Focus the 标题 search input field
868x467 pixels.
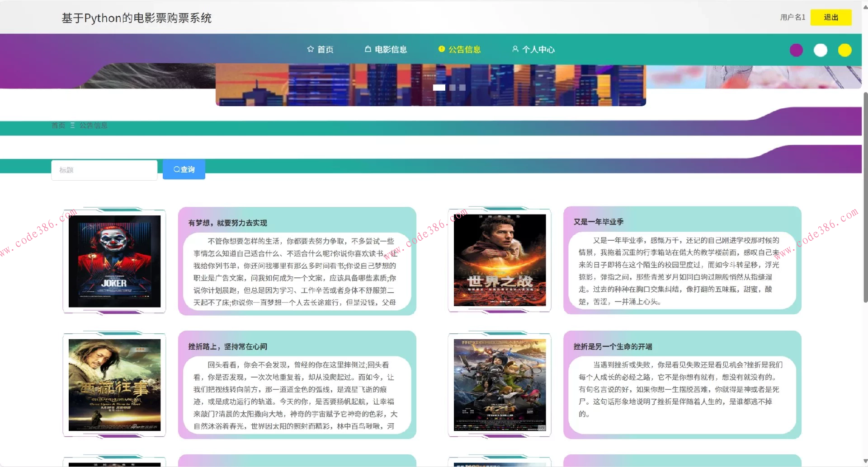tap(104, 170)
